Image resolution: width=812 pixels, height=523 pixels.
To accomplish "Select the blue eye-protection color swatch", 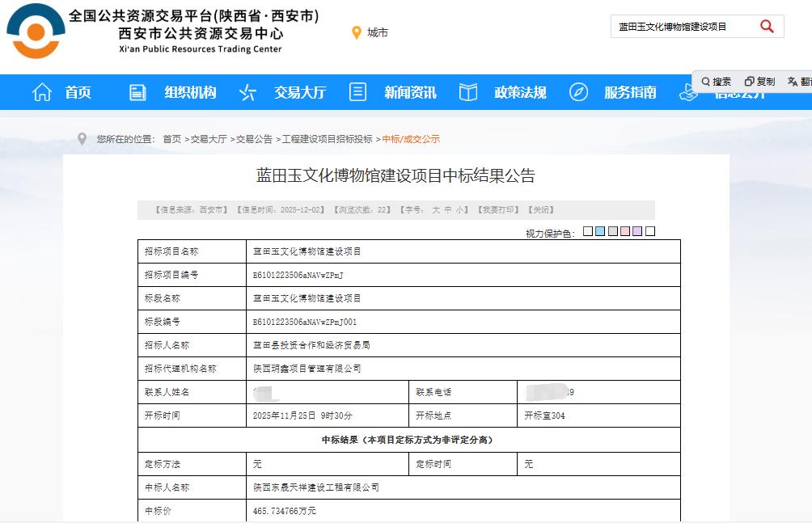I will 598,231.
